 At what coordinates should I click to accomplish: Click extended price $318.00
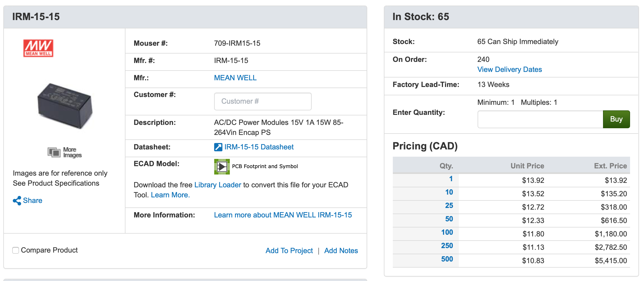(x=614, y=207)
